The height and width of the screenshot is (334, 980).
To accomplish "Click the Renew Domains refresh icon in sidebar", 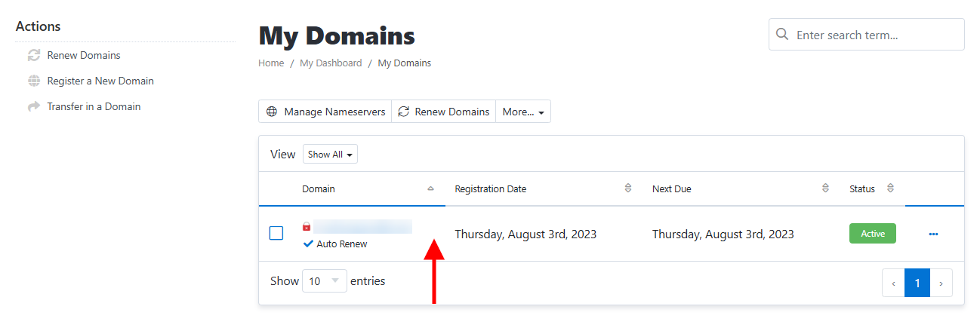I will [x=33, y=55].
